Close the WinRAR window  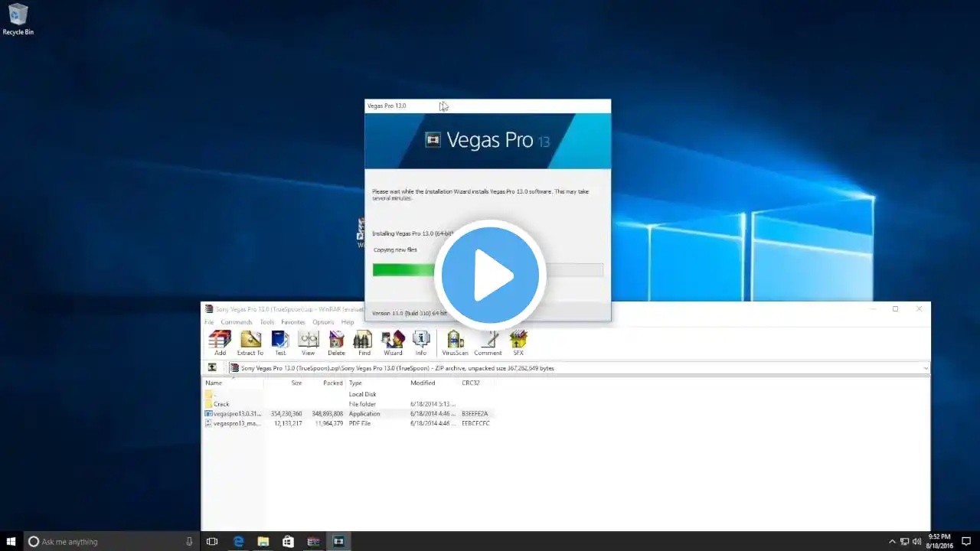pos(919,309)
